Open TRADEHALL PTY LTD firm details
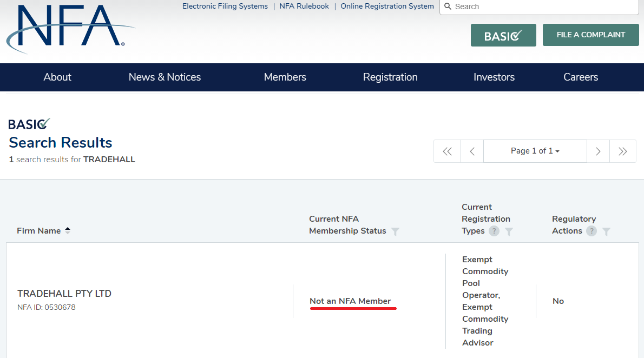This screenshot has height=358, width=644. click(x=64, y=294)
